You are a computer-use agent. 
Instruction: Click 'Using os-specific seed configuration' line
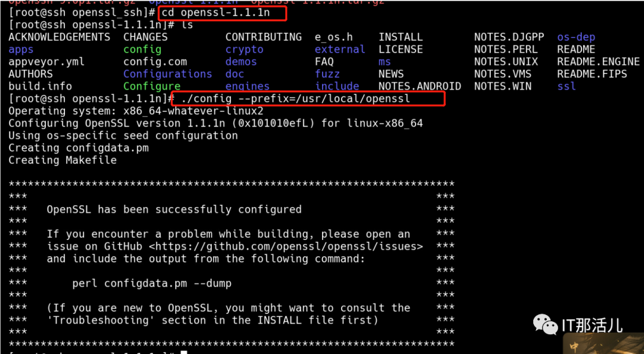[x=123, y=136]
